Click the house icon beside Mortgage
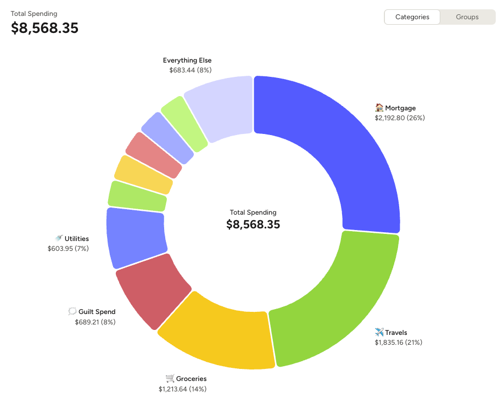The width and height of the screenshot is (504, 420). (x=378, y=108)
